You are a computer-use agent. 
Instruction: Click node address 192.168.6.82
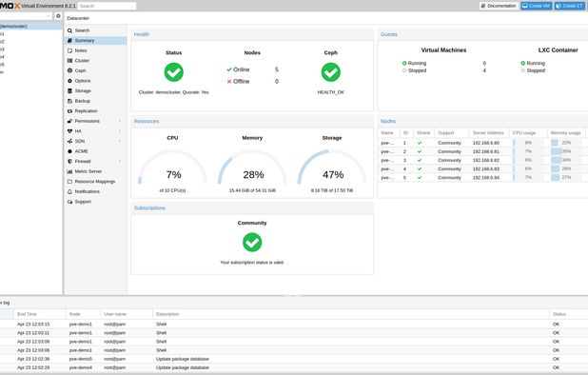coord(486,161)
